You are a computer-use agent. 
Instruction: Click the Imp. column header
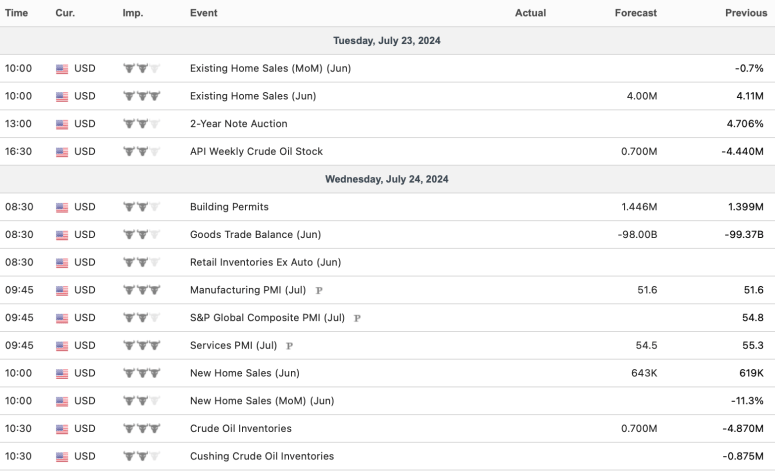pos(133,13)
